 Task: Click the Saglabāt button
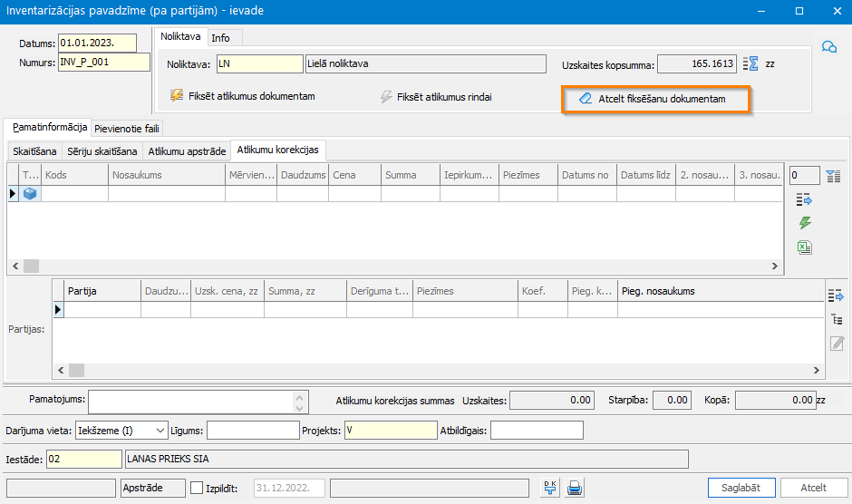[741, 488]
